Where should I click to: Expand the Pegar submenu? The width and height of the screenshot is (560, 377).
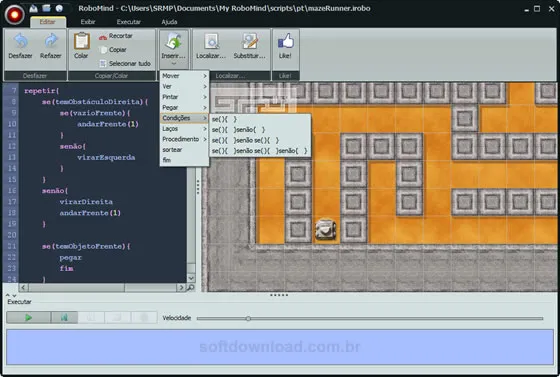(184, 107)
